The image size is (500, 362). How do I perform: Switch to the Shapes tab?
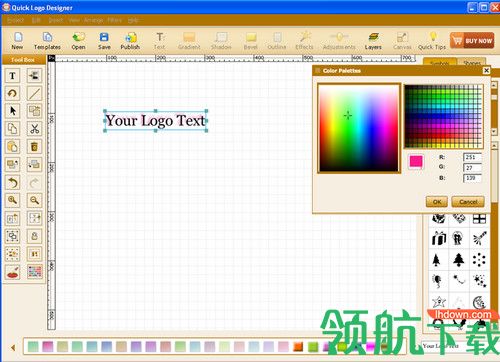471,63
